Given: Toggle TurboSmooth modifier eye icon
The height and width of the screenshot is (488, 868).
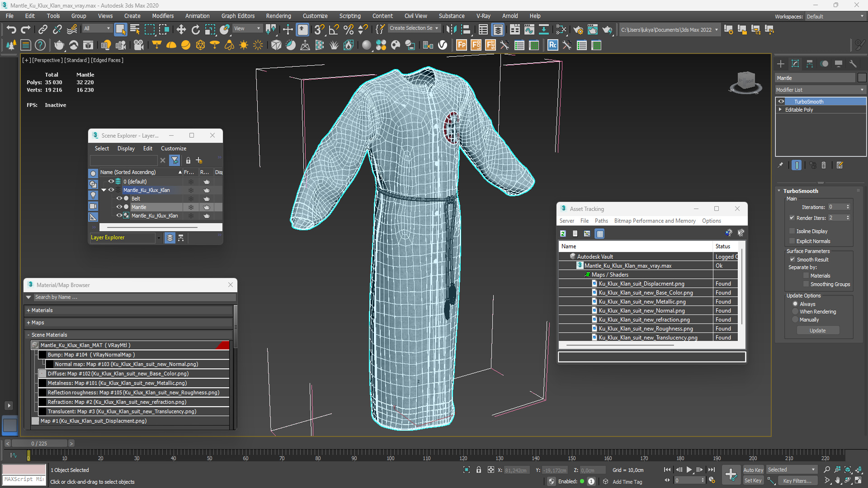Looking at the screenshot, I should point(781,102).
